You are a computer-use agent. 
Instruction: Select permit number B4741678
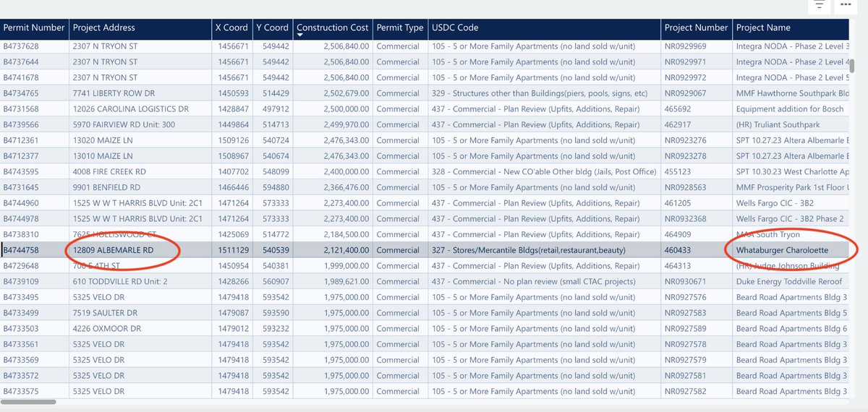pos(21,77)
